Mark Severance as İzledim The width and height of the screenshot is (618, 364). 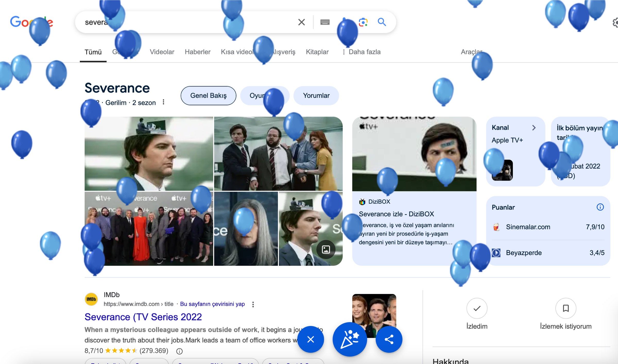[477, 308]
